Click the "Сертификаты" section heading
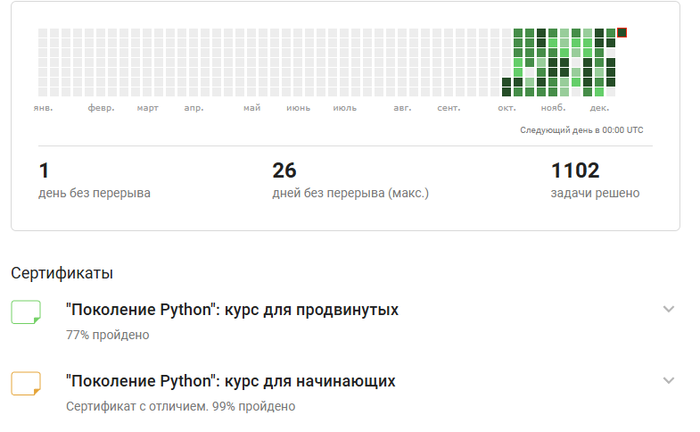Image resolution: width=700 pixels, height=432 pixels. coord(62,273)
